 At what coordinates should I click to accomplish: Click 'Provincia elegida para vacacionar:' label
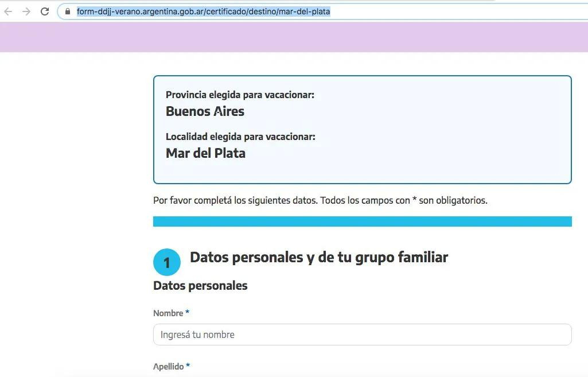pyautogui.click(x=240, y=95)
